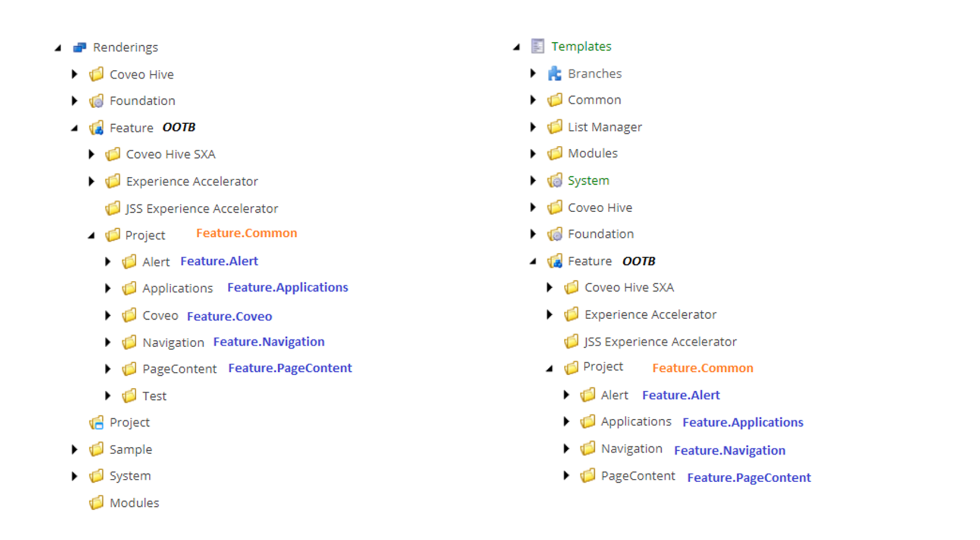
Task: Click orange Feature.Common text in Renderings
Action: (247, 233)
